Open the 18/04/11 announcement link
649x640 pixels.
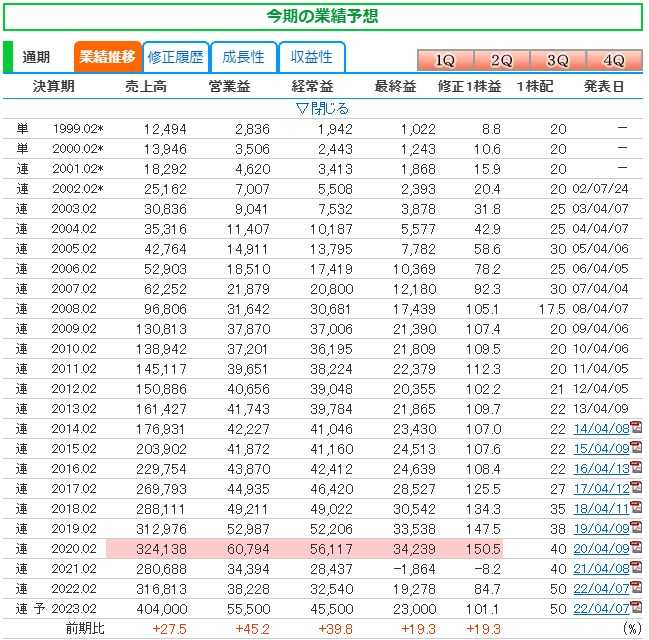pos(601,509)
